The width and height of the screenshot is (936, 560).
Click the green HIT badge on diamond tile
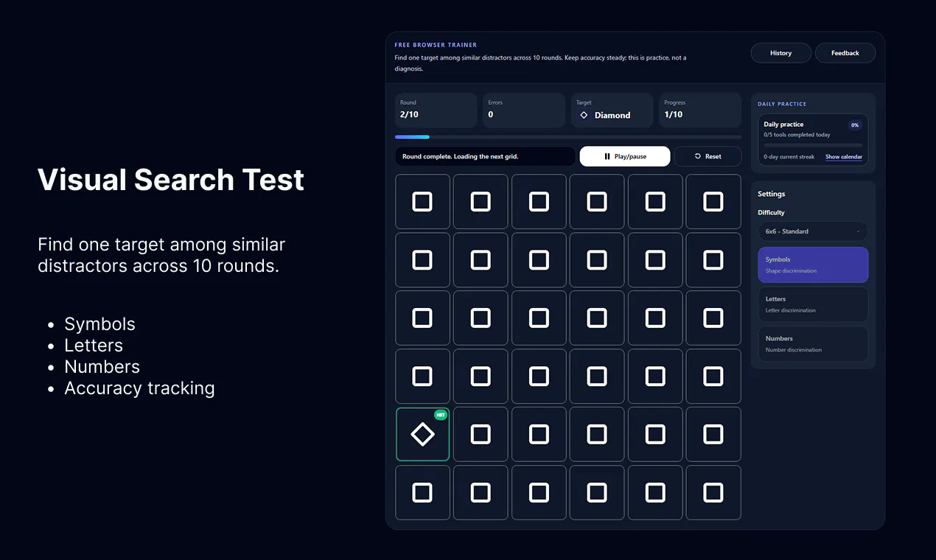(x=441, y=415)
